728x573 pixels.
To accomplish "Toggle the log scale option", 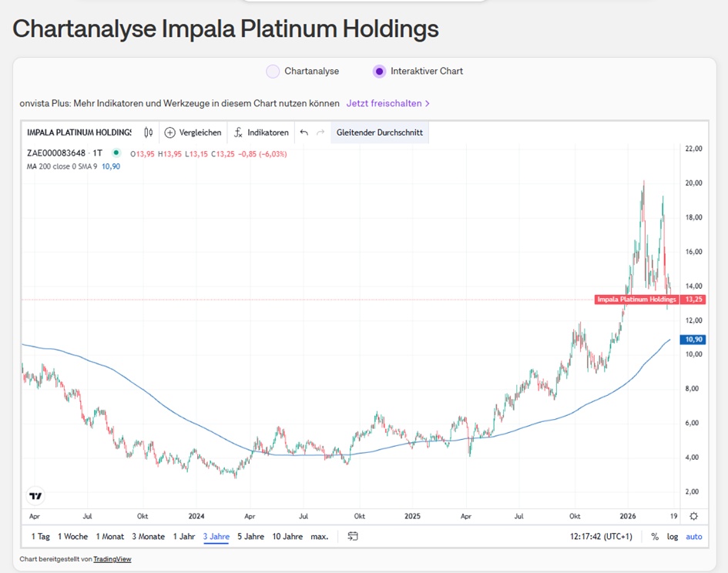I will 673,537.
